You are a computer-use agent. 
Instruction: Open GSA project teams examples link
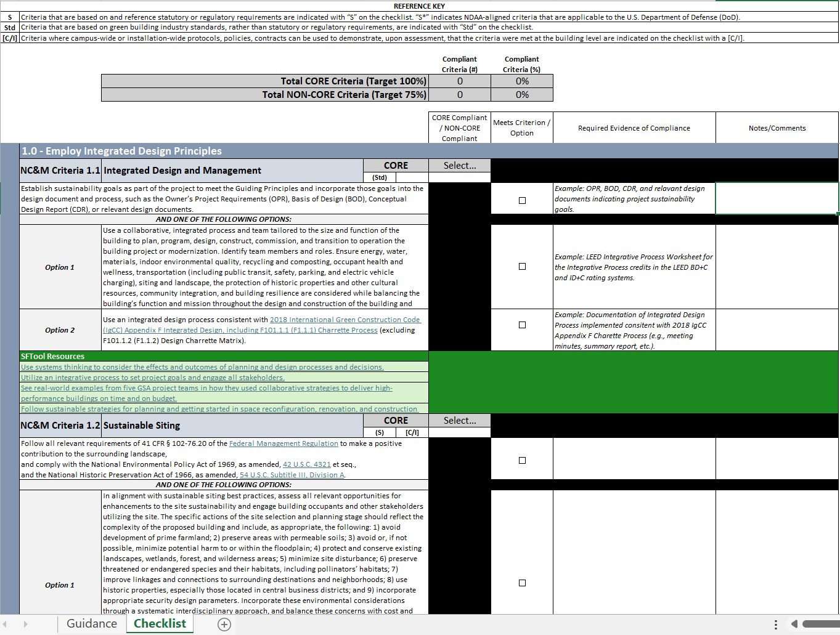tap(206, 393)
